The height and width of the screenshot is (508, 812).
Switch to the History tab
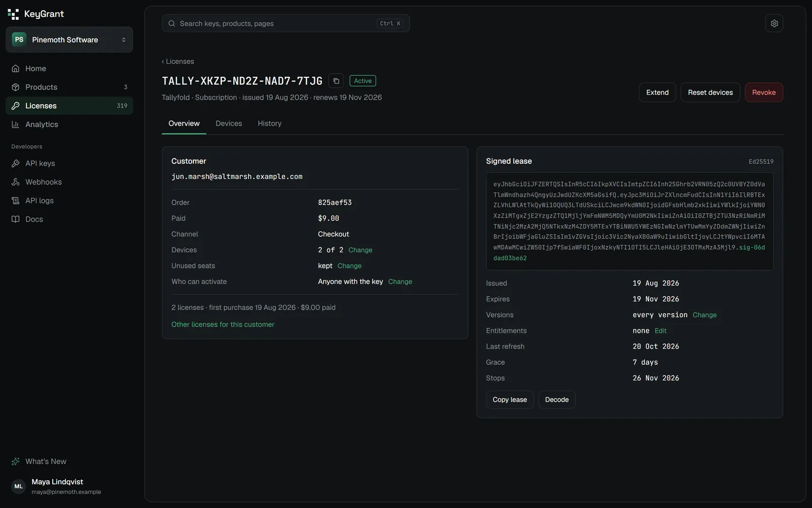tap(269, 123)
